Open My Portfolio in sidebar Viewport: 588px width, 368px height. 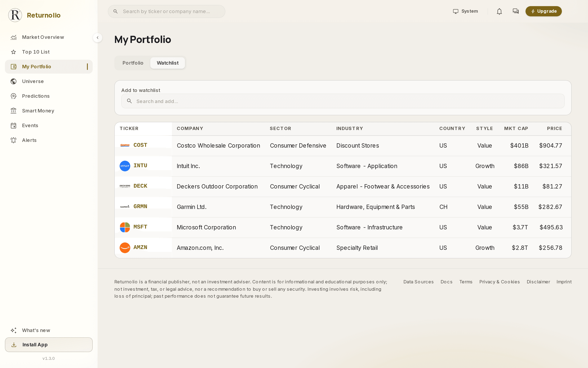49,67
